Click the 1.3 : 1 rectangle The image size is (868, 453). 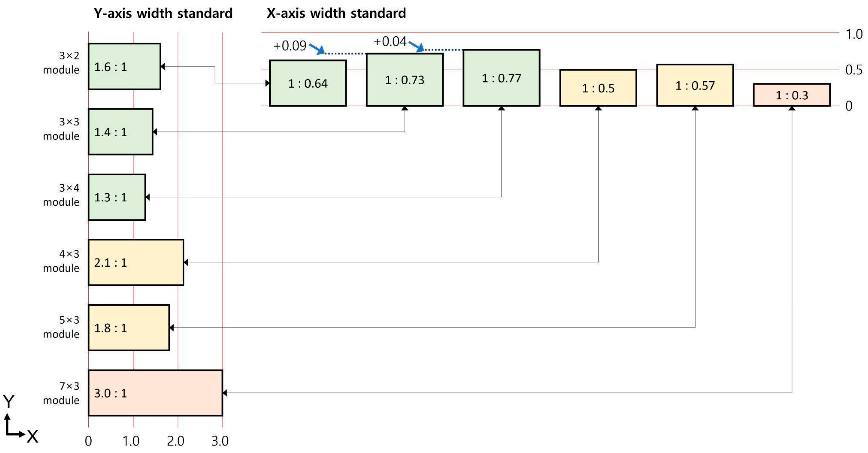pos(117,197)
